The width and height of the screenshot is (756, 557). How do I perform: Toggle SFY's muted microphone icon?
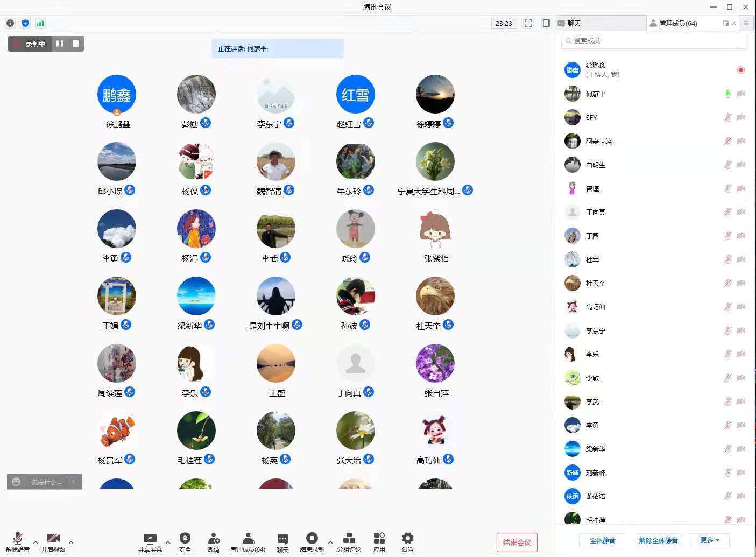(728, 117)
